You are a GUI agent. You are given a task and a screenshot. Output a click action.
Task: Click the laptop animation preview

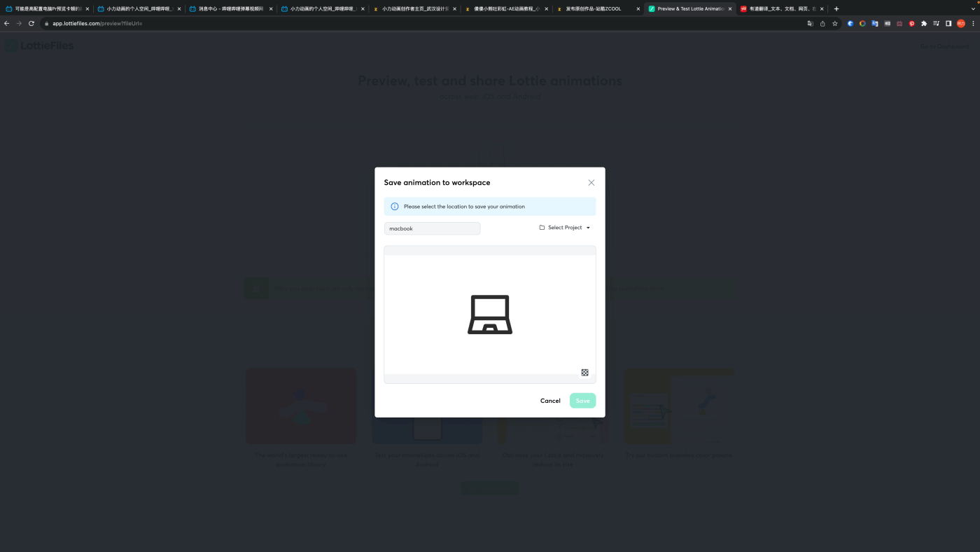[490, 315]
